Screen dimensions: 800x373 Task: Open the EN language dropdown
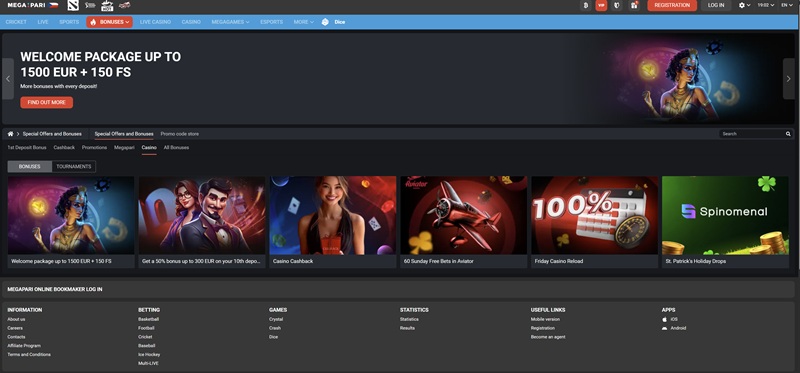click(x=787, y=5)
